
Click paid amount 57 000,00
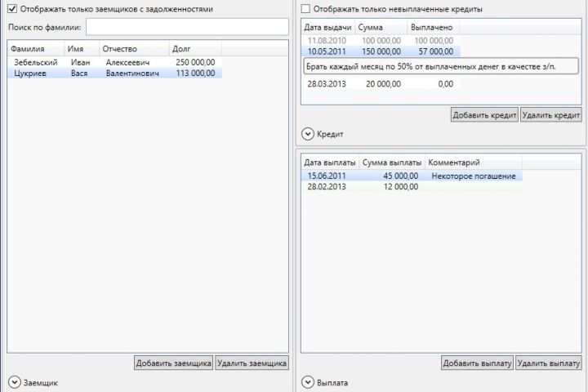436,51
